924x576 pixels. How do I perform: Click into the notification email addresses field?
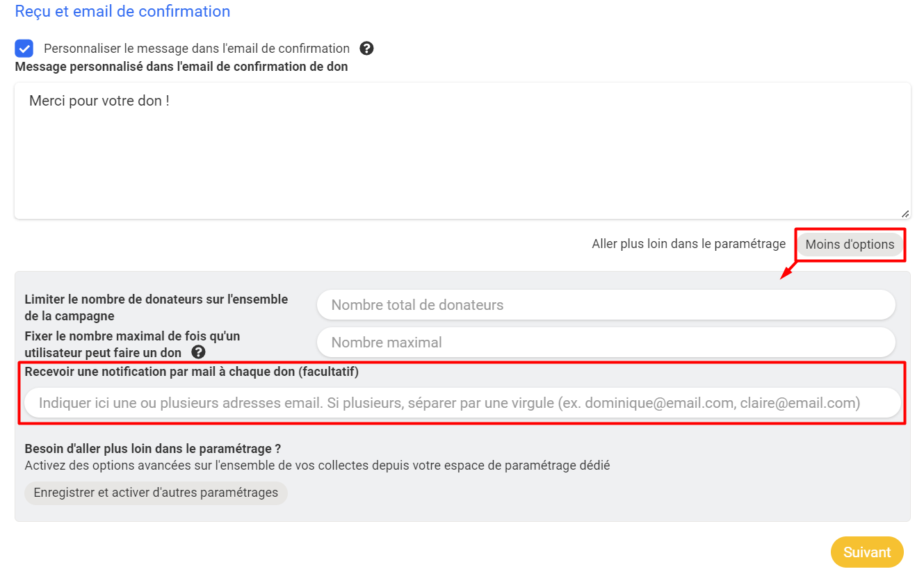click(x=462, y=403)
